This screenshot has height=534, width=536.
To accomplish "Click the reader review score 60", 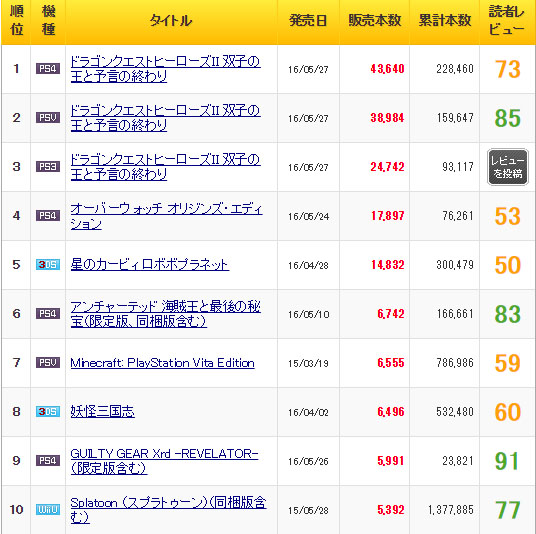I will pos(508,412).
